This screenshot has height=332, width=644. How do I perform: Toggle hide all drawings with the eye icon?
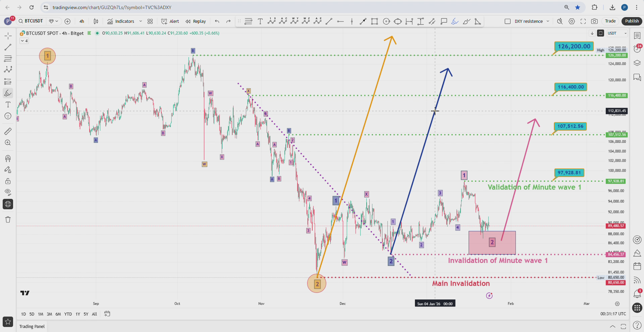coord(8,192)
